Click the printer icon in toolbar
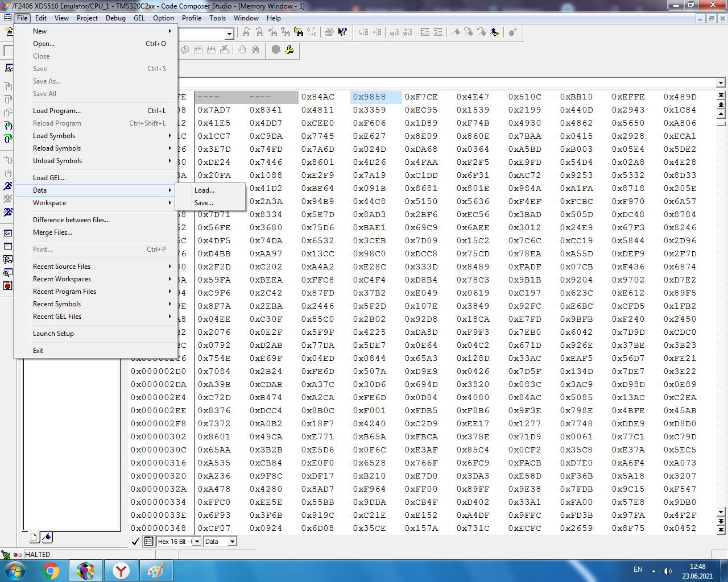 [329, 32]
